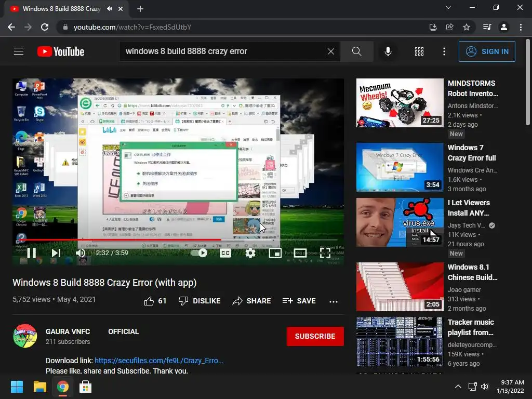The image size is (532, 399).
Task: Enter fullscreen mode
Action: [325, 253]
